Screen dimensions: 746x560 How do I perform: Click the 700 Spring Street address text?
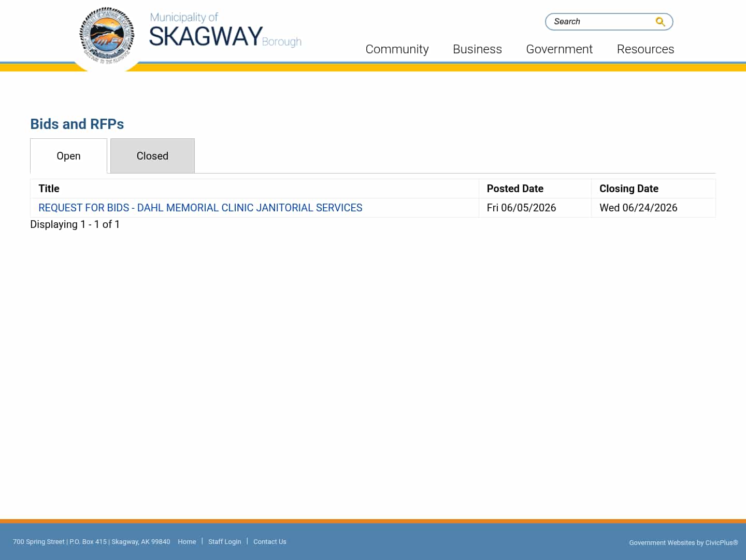tap(91, 541)
